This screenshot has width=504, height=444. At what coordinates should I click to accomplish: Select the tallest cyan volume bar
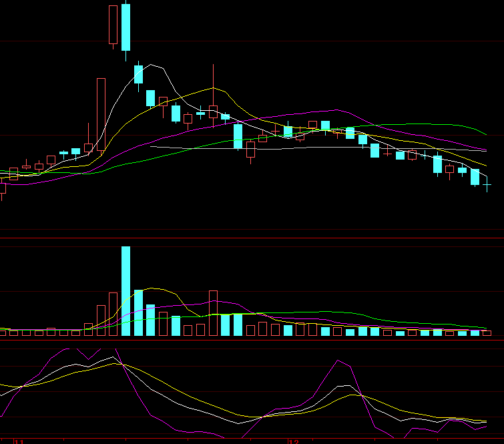pos(125,291)
